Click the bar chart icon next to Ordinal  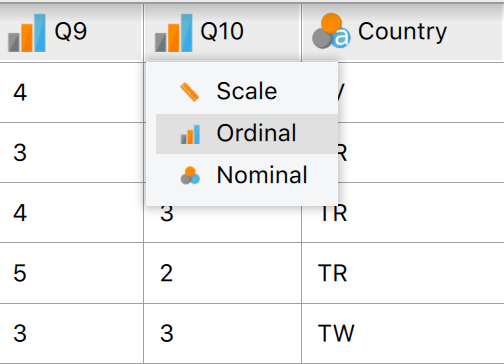(x=190, y=134)
